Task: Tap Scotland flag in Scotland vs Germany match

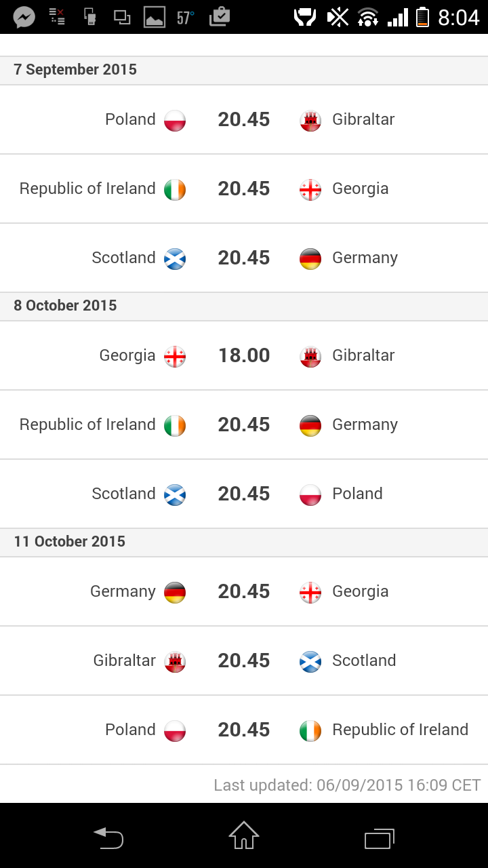Action: point(175,258)
